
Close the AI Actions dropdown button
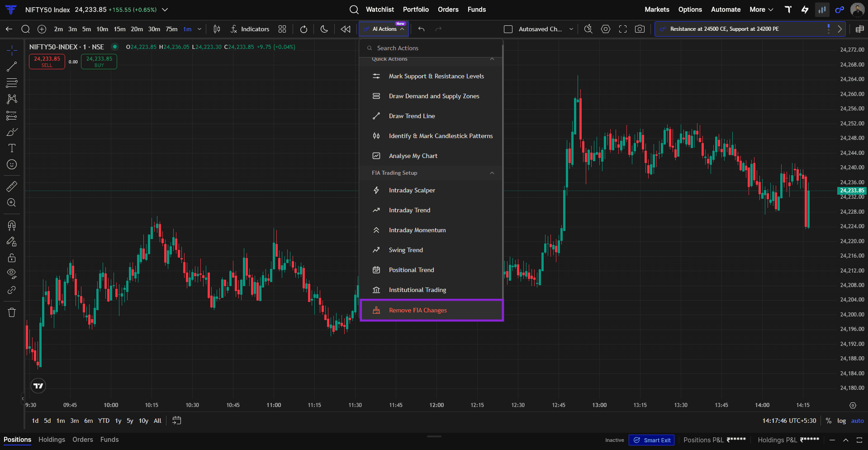(384, 29)
